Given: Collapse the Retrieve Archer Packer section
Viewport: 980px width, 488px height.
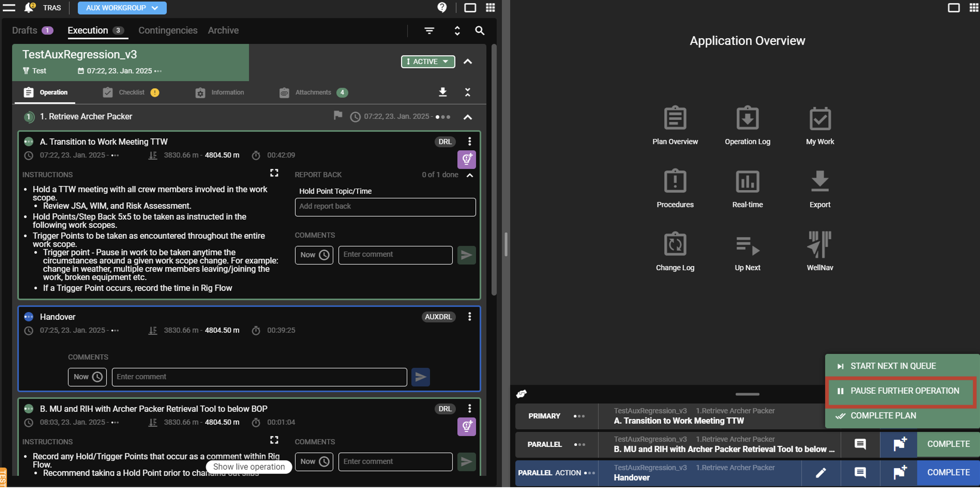Looking at the screenshot, I should (467, 117).
